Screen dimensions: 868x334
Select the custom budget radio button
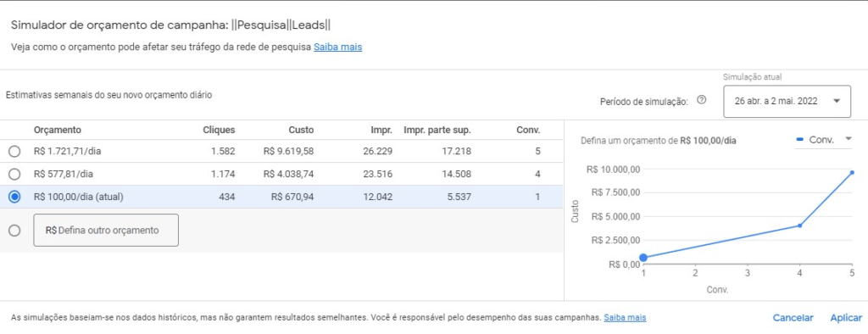tap(15, 231)
